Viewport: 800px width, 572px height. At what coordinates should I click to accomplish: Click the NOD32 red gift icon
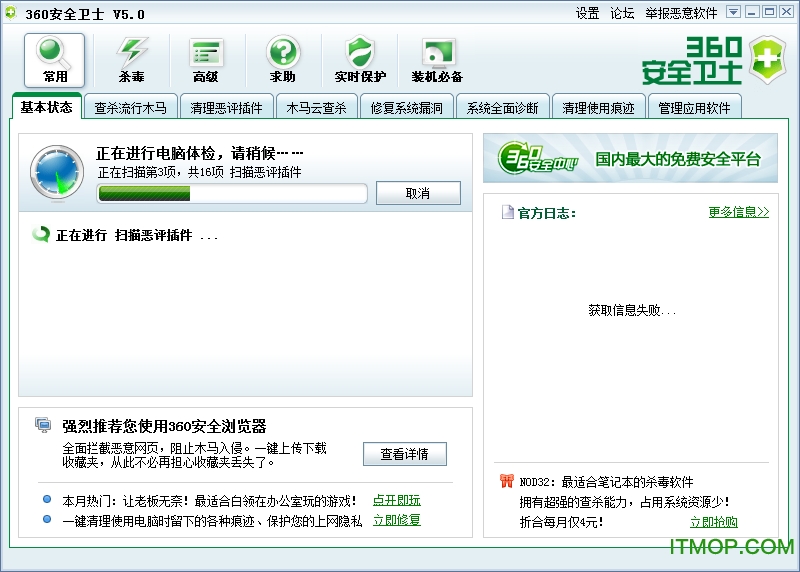pos(506,481)
